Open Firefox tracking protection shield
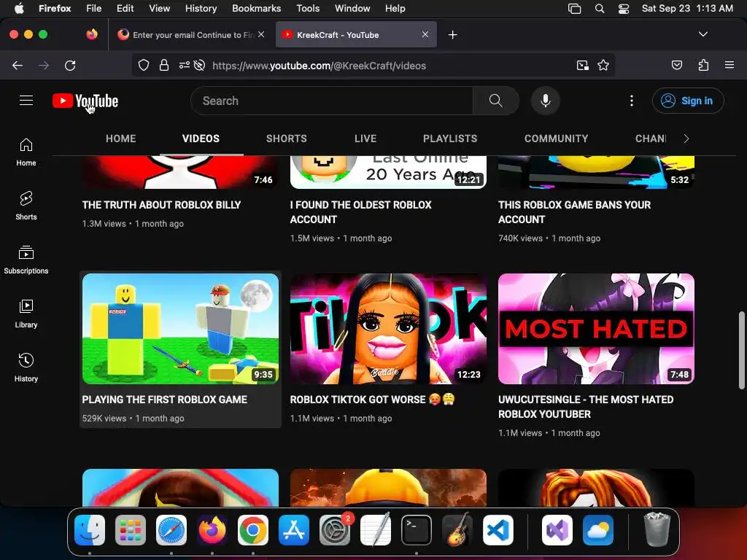Image resolution: width=747 pixels, height=560 pixels. pyautogui.click(x=144, y=65)
